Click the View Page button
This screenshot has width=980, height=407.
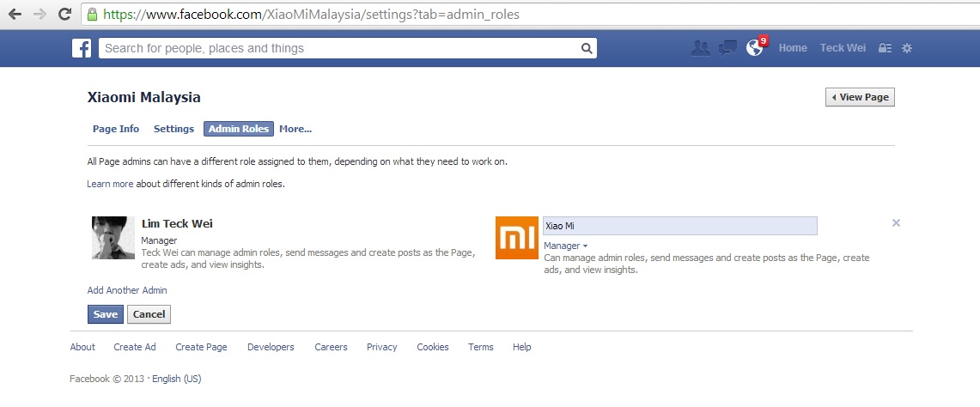pyautogui.click(x=860, y=97)
